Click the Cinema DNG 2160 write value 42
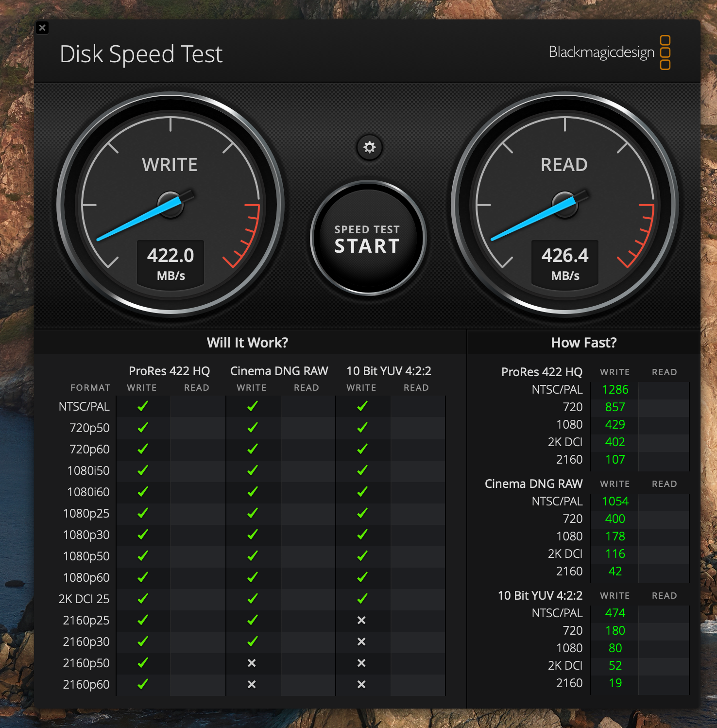 (x=615, y=572)
